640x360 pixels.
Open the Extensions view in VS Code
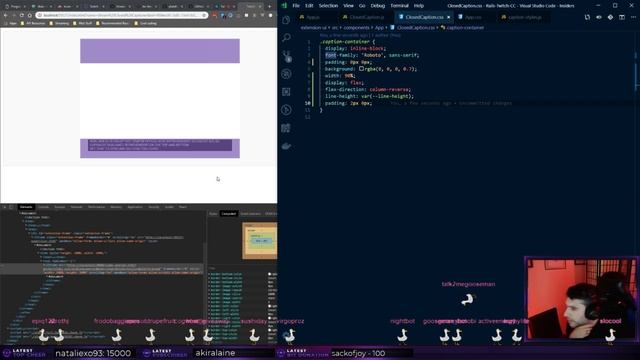[x=286, y=92]
